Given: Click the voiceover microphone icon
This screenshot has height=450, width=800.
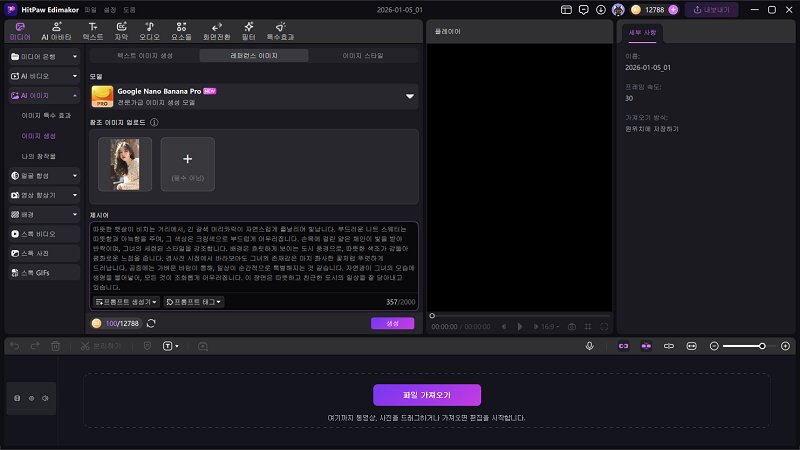Looking at the screenshot, I should pyautogui.click(x=589, y=346).
